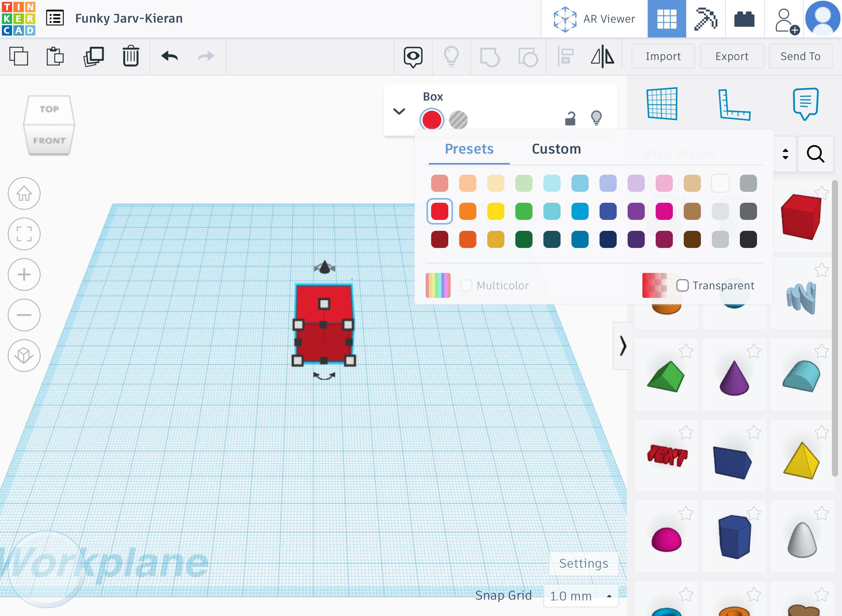Switch to the Blocks mode pickaxe icon
Image resolution: width=842 pixels, height=616 pixels.
point(706,19)
